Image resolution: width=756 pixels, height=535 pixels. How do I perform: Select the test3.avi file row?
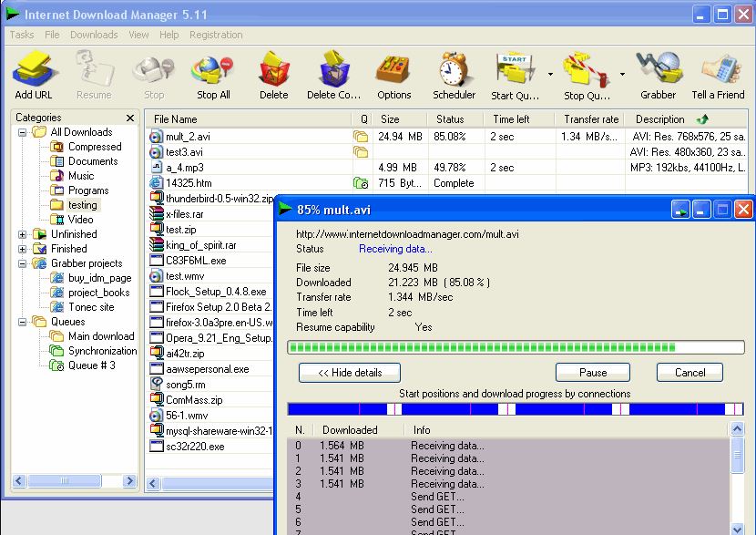click(446, 152)
